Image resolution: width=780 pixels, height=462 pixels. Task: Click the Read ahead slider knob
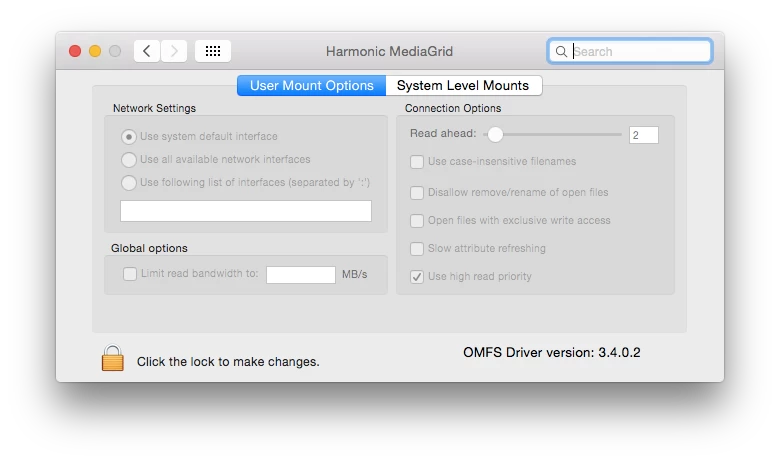point(495,134)
